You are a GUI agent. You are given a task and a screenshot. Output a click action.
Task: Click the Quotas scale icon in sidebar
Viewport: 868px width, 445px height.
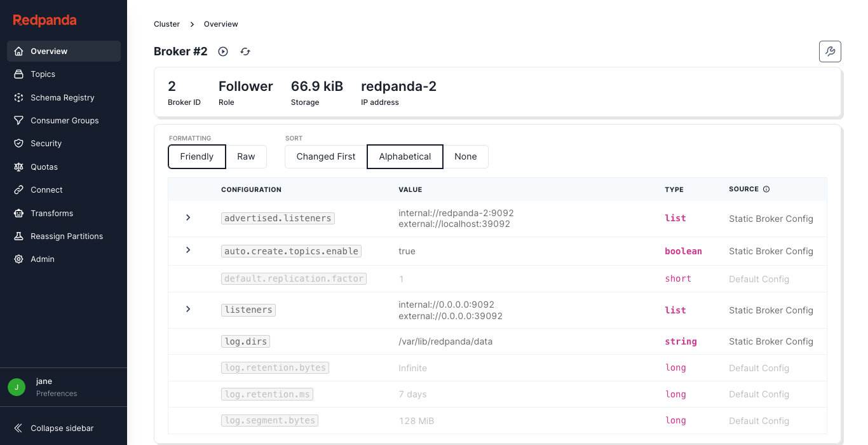pyautogui.click(x=19, y=167)
